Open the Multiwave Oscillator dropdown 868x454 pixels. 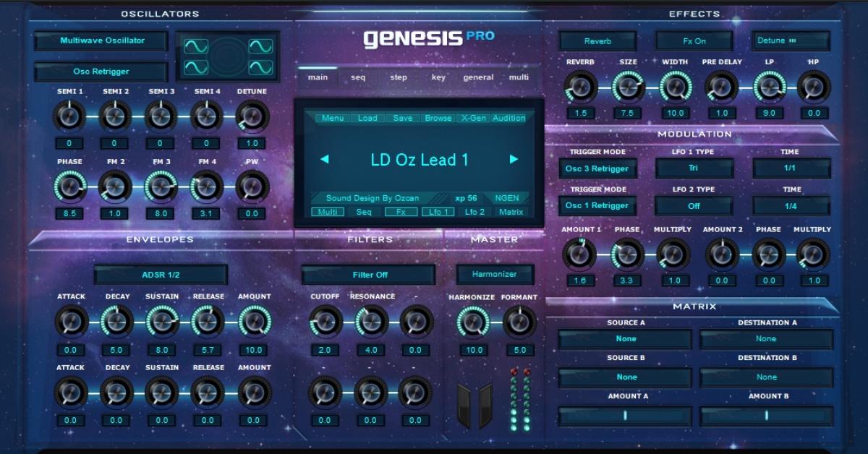pyautogui.click(x=101, y=40)
